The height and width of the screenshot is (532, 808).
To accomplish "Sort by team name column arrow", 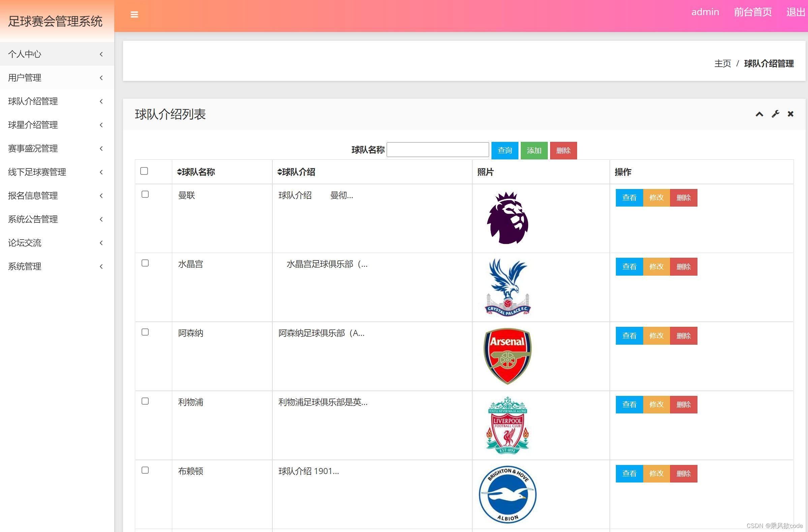I will (179, 172).
